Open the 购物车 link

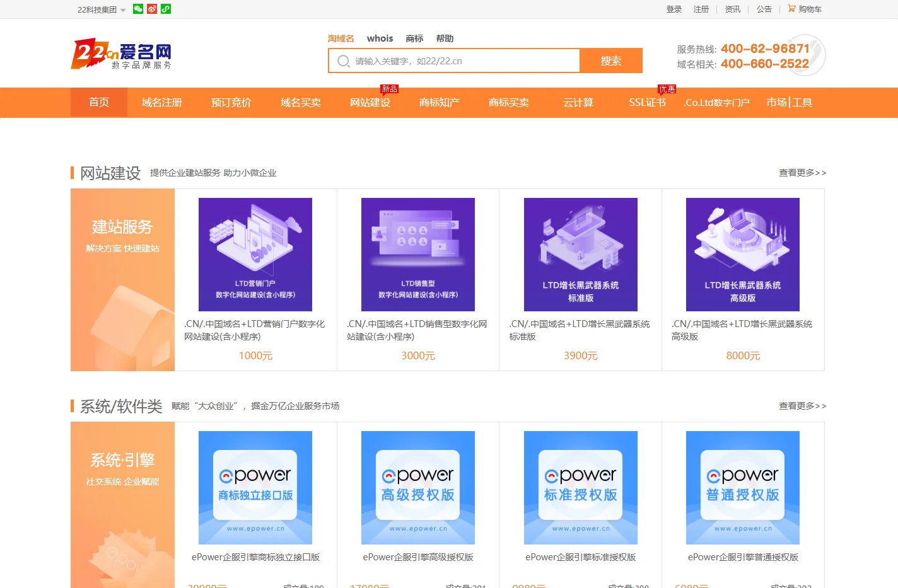point(810,9)
